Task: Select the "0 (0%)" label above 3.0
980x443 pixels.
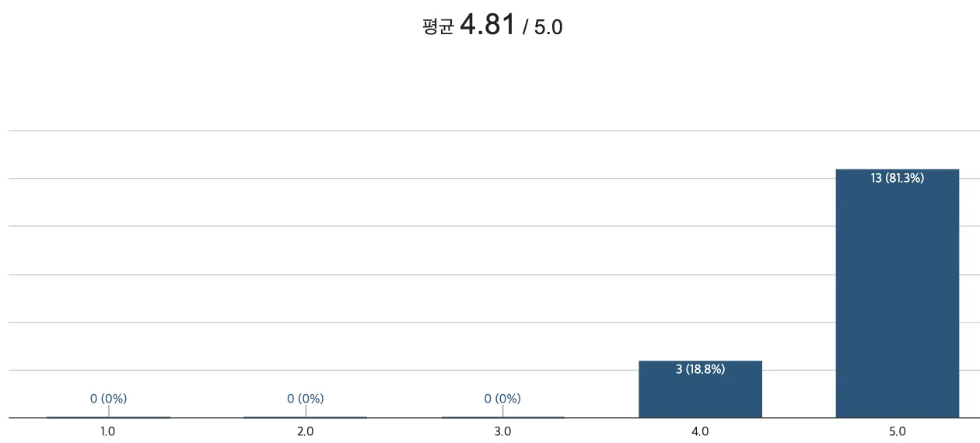Action: 502,399
